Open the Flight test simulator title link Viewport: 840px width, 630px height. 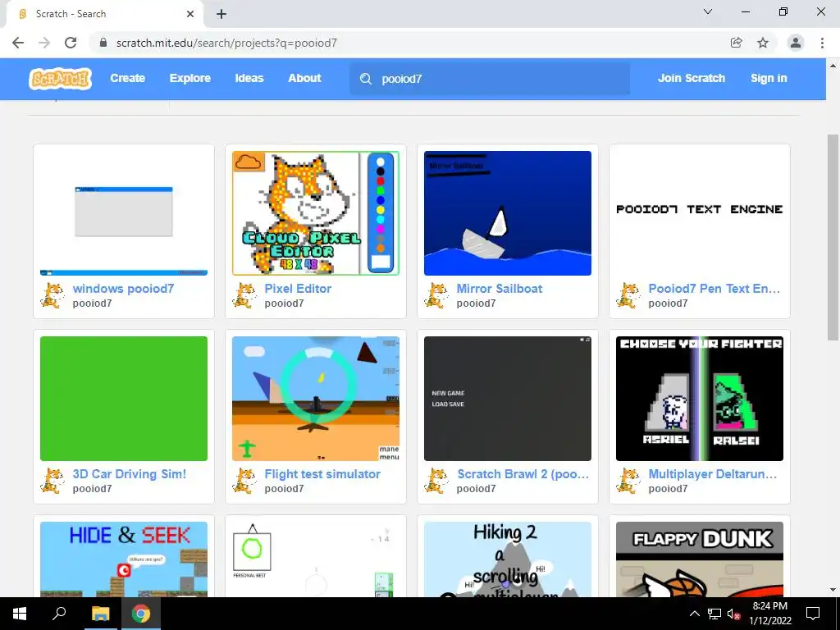coord(322,474)
